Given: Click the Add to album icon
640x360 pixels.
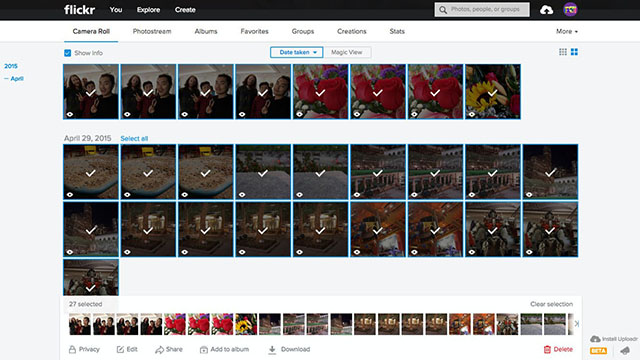Looking at the screenshot, I should click(x=204, y=350).
